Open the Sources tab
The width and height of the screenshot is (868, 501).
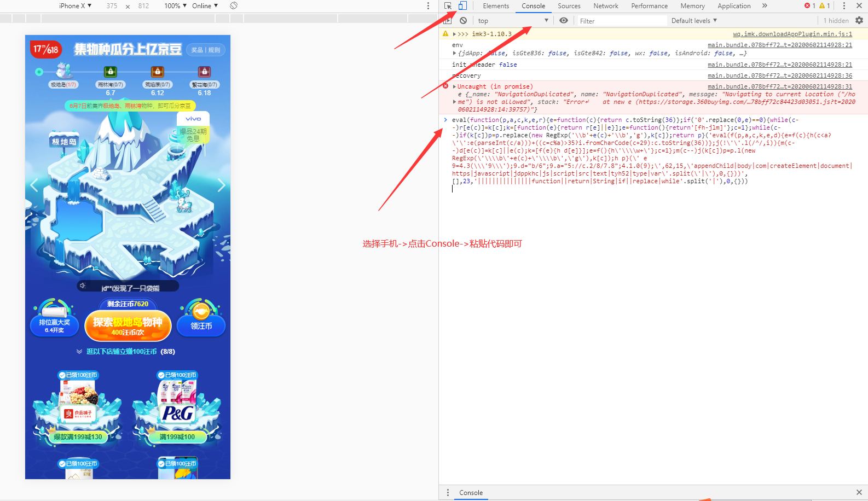click(569, 6)
